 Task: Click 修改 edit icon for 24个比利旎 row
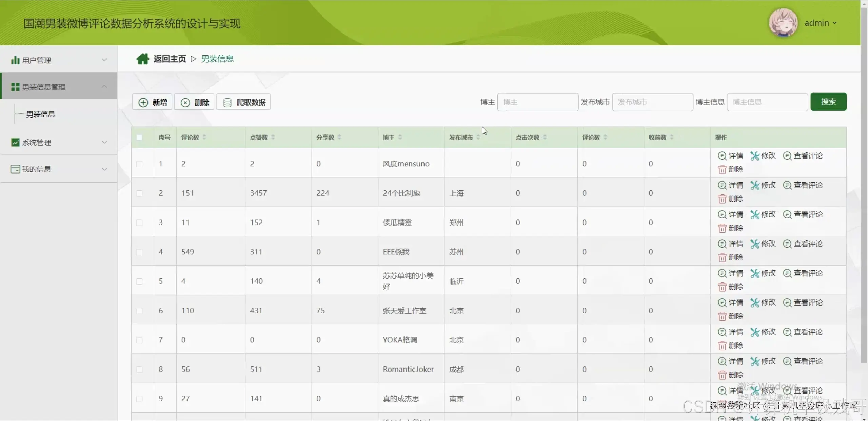pyautogui.click(x=755, y=185)
